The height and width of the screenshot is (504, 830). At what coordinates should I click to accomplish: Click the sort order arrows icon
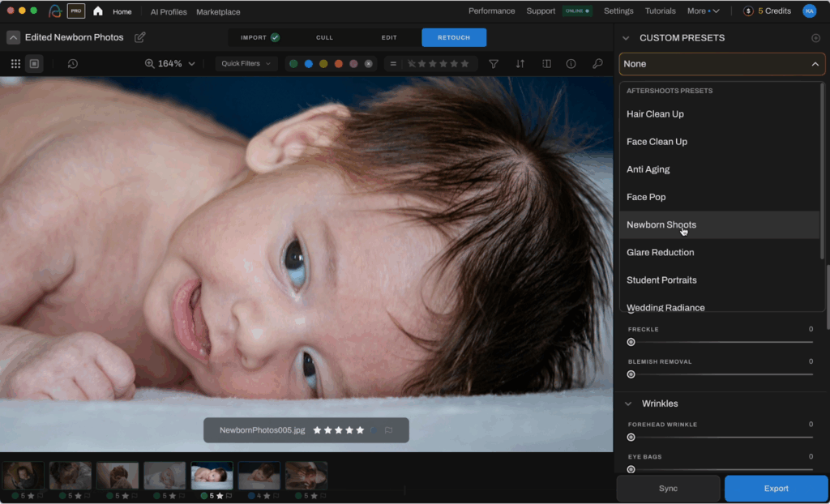[x=519, y=63]
